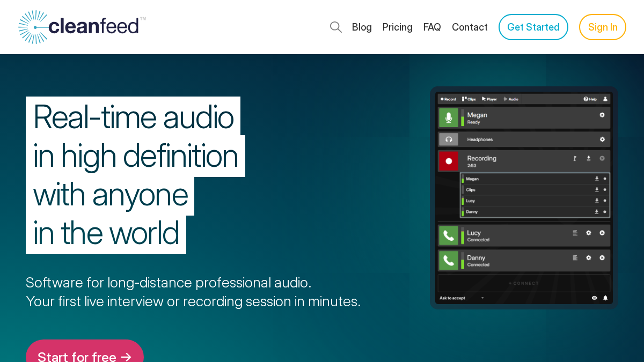644x362 pixels.
Task: Disconnect Lucy with the X icon
Action: 602,233
